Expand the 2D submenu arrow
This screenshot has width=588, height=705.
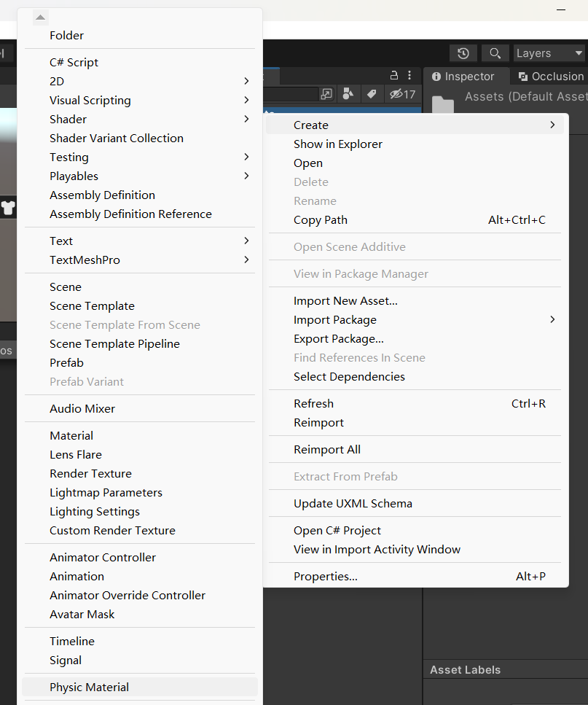click(x=246, y=81)
